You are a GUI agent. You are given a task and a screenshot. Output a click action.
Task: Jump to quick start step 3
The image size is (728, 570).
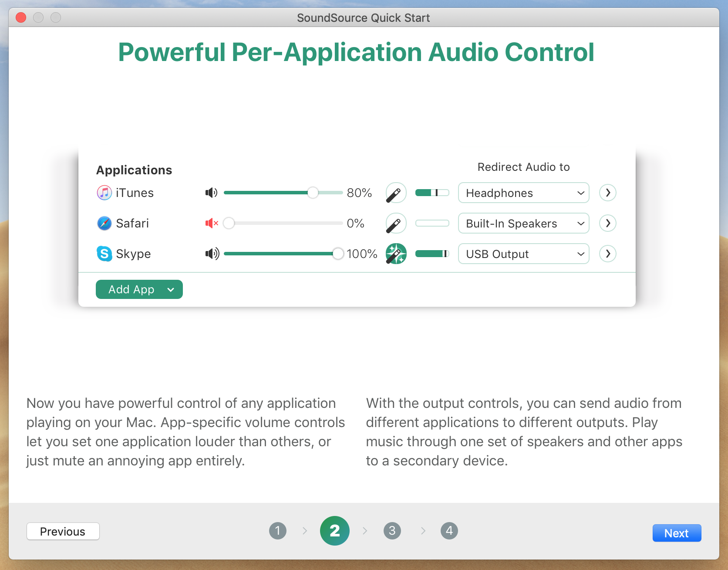[x=392, y=531]
